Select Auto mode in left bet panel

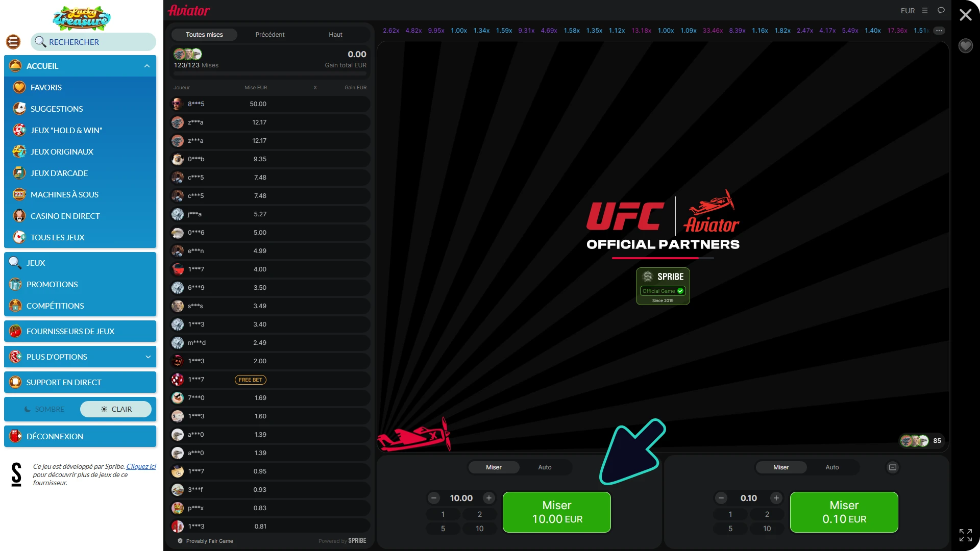click(x=545, y=467)
